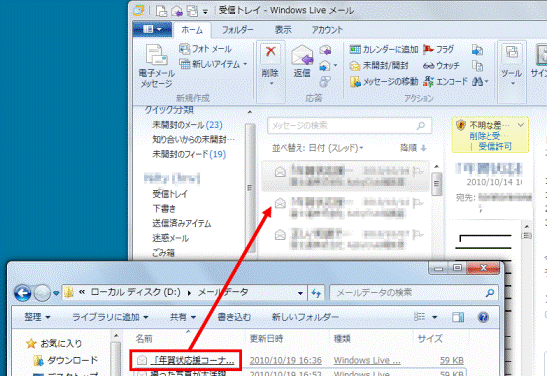
Task: Click the 受信許可 link
Action: tap(495, 146)
